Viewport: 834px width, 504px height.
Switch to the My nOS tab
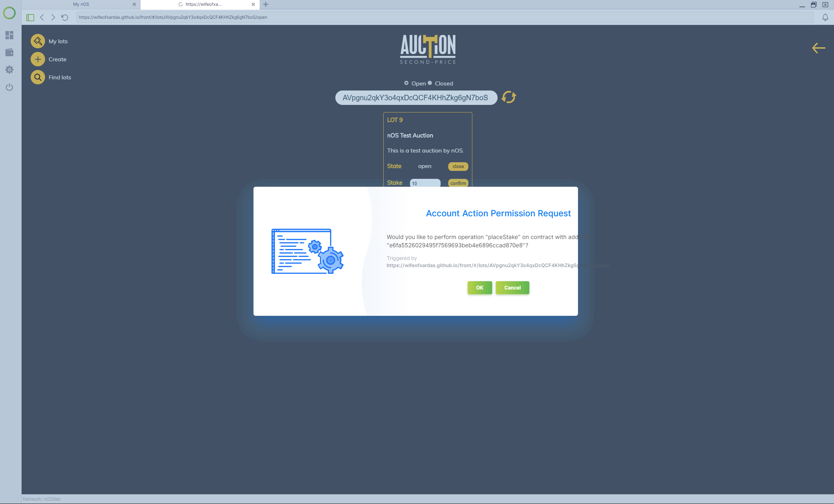(x=82, y=4)
